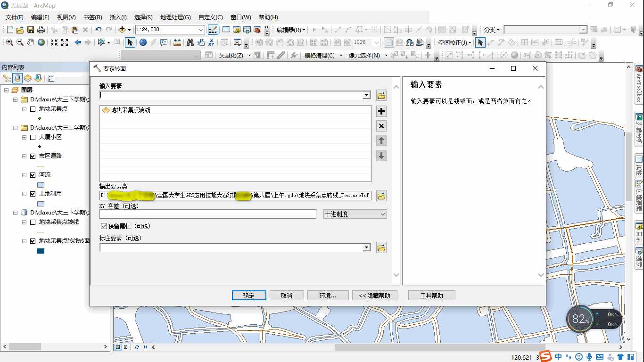
Task: Add input entry with plus button
Action: (x=381, y=111)
